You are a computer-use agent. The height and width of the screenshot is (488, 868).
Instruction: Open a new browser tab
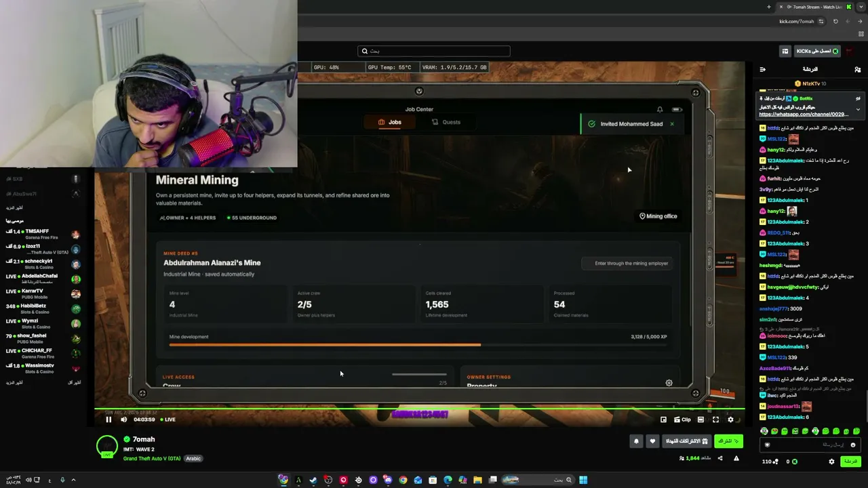coord(769,7)
